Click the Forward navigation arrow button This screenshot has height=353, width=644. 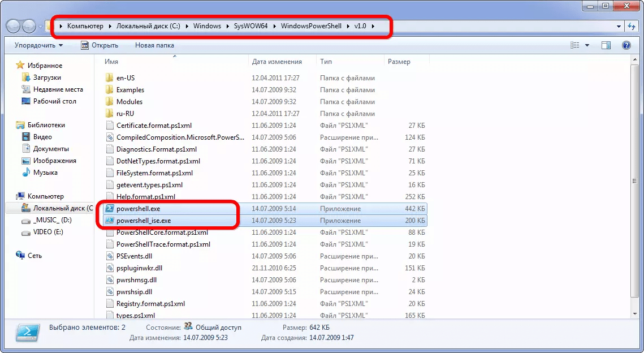(29, 26)
